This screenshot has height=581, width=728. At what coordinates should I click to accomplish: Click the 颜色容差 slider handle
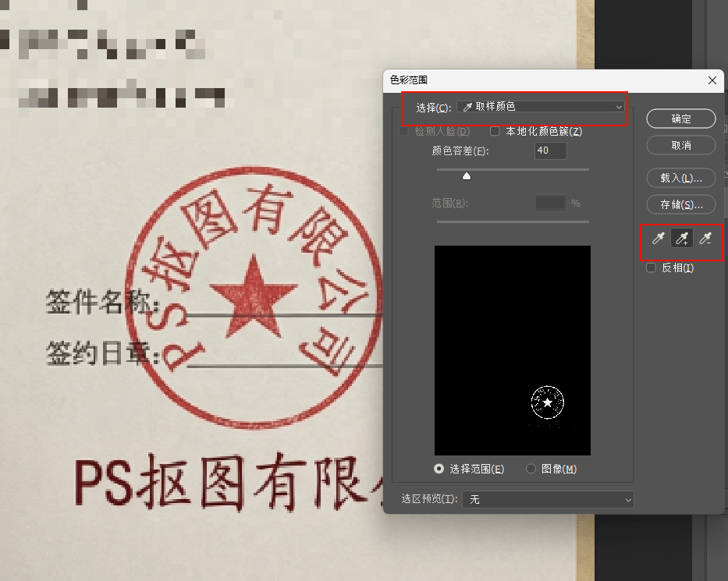coord(466,175)
